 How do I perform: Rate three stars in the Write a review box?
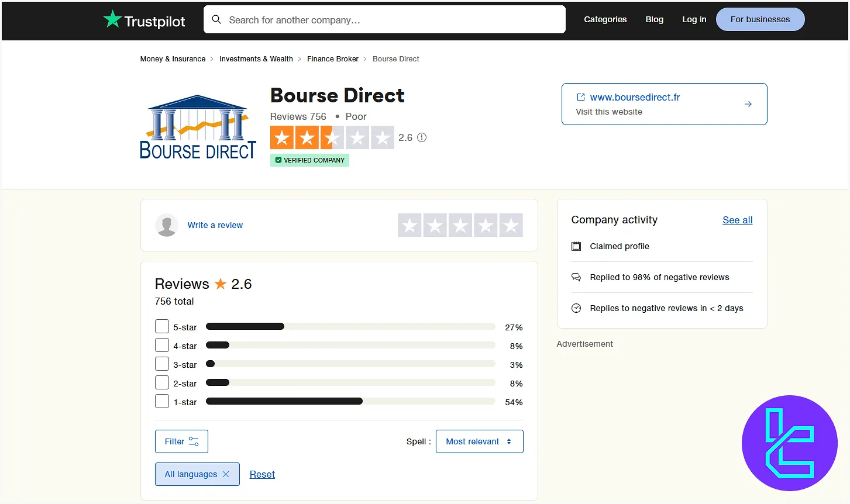pyautogui.click(x=460, y=225)
